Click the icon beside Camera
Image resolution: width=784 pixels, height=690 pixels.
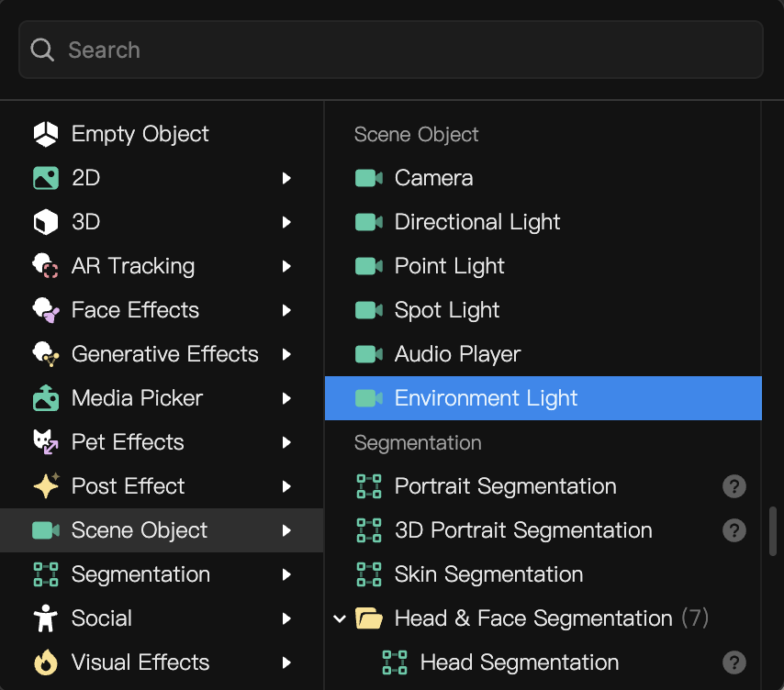(369, 178)
